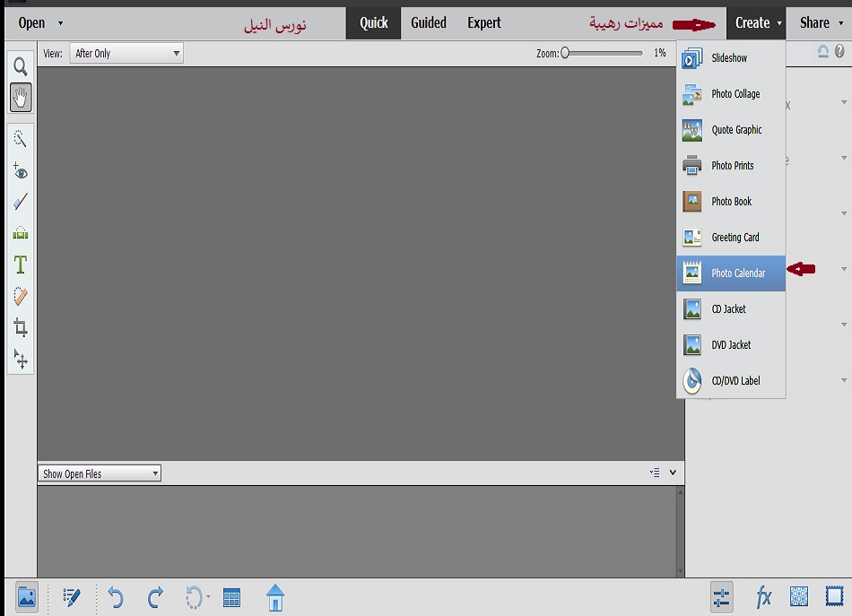The image size is (852, 616).
Task: Click the Home screen icon
Action: pyautogui.click(x=275, y=597)
